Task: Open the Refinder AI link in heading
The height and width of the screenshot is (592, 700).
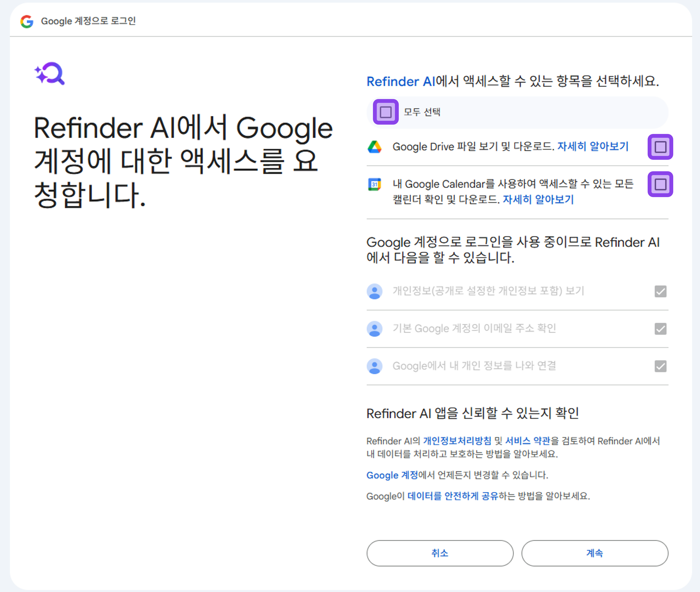Action: (401, 82)
